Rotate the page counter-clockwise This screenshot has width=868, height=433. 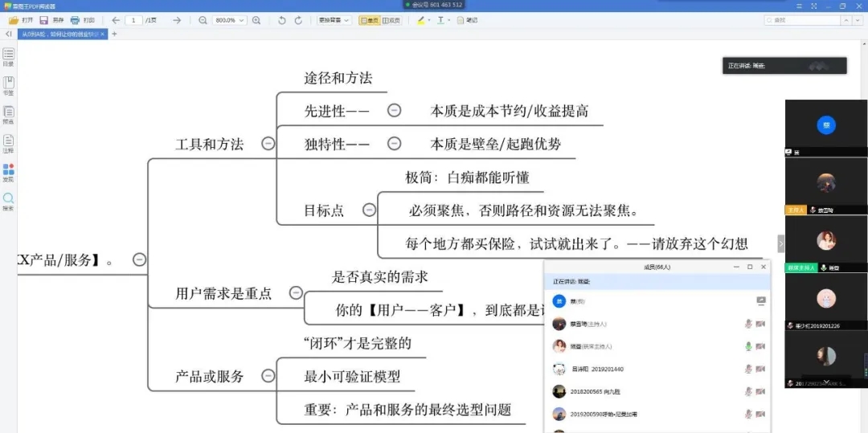click(x=282, y=20)
